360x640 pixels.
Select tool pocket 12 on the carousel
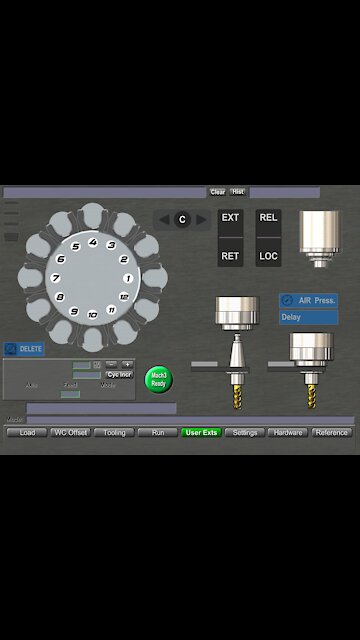[124, 297]
